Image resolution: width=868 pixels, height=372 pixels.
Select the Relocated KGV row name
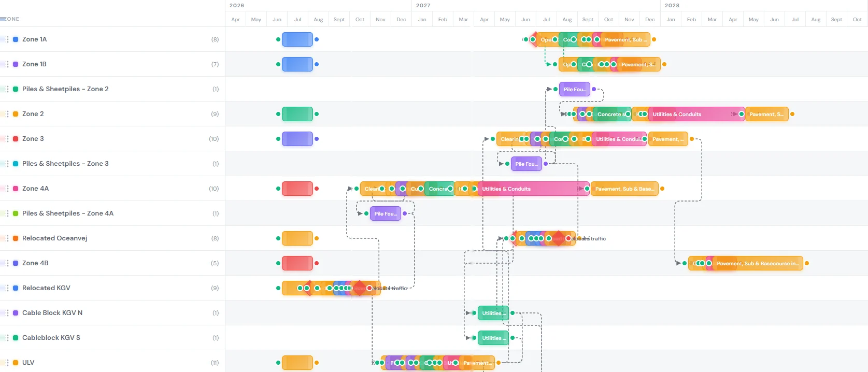(x=46, y=288)
